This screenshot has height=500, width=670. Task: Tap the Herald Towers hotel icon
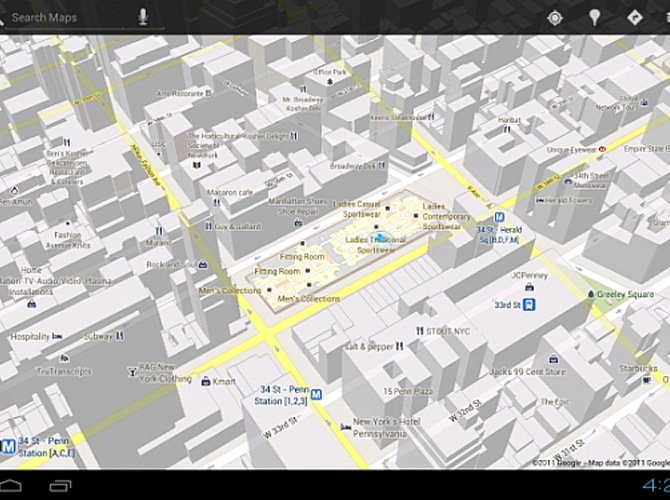pyautogui.click(x=540, y=200)
